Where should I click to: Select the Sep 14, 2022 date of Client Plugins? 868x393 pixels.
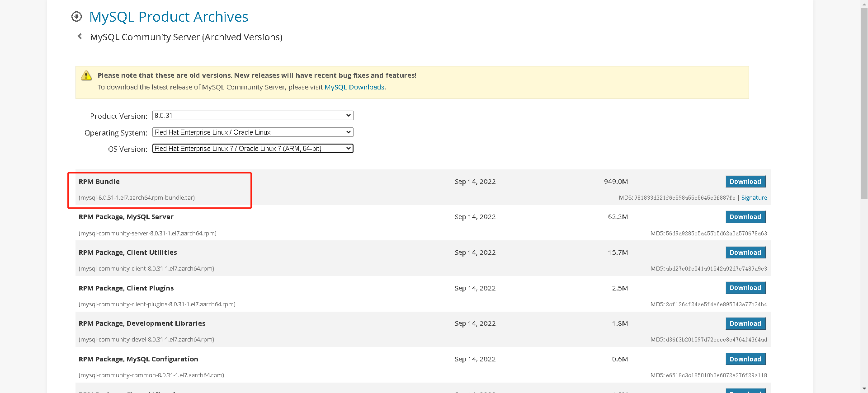(475, 288)
